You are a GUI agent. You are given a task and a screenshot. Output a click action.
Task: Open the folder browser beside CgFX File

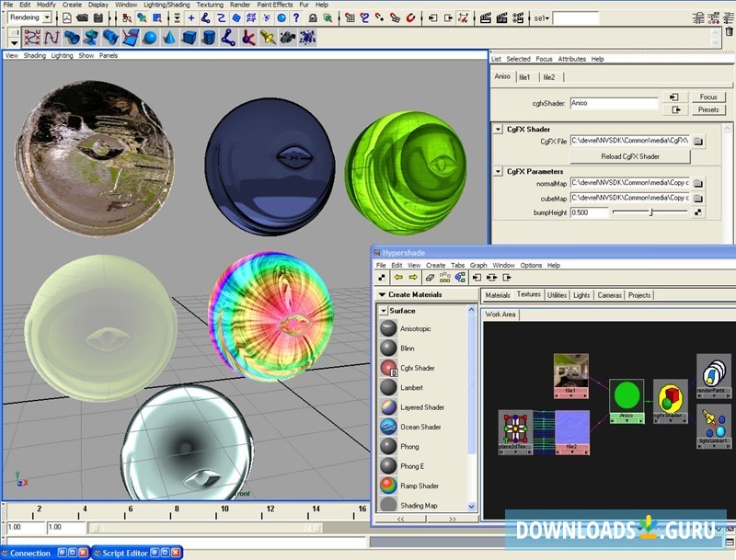[x=698, y=140]
